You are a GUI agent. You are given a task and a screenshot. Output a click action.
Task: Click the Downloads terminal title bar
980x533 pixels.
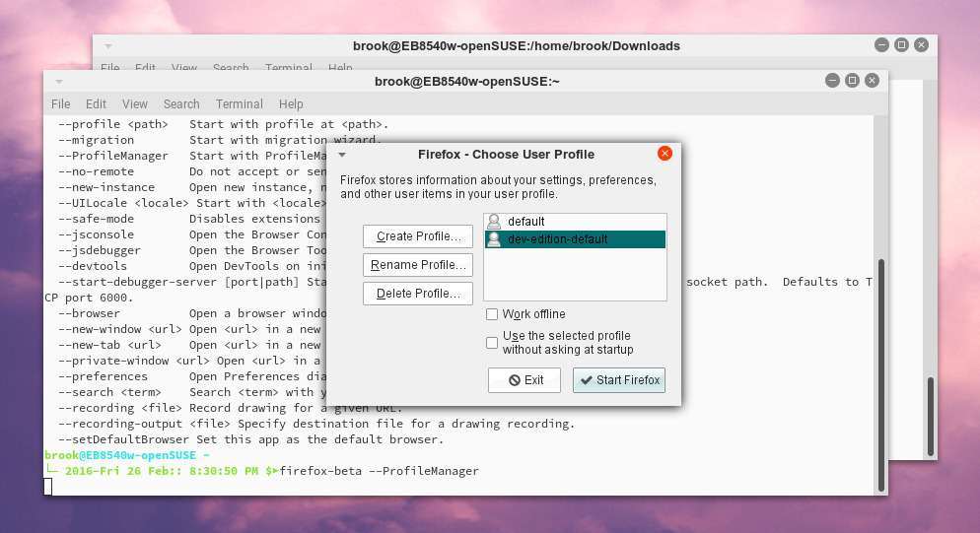tap(517, 45)
